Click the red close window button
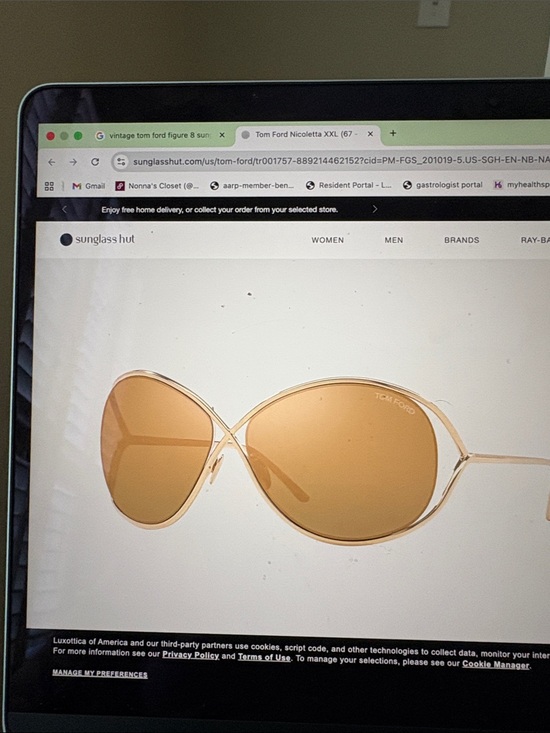 (x=50, y=136)
